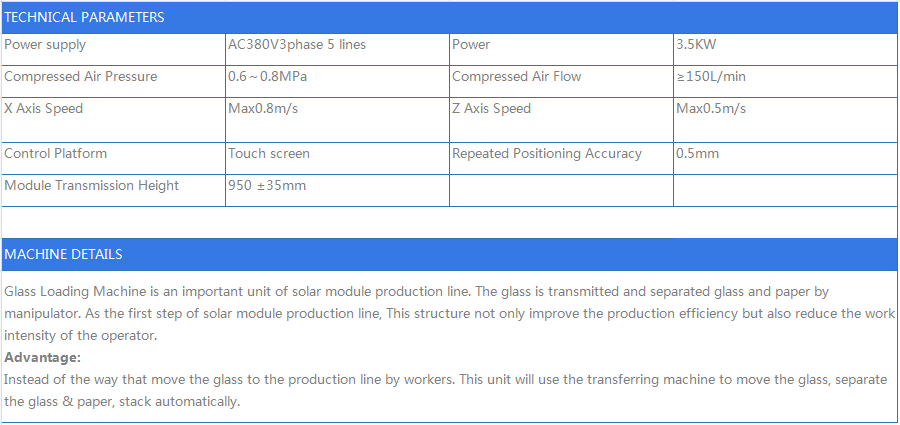The height and width of the screenshot is (425, 900).
Task: Select the Max0.5m/s value
Action: [711, 109]
